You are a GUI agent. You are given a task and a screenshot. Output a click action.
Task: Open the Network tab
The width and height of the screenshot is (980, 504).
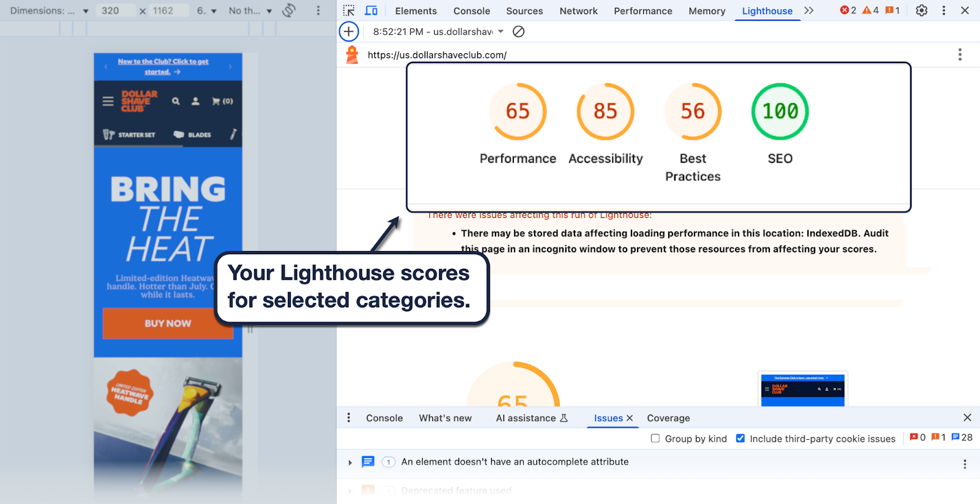[578, 11]
